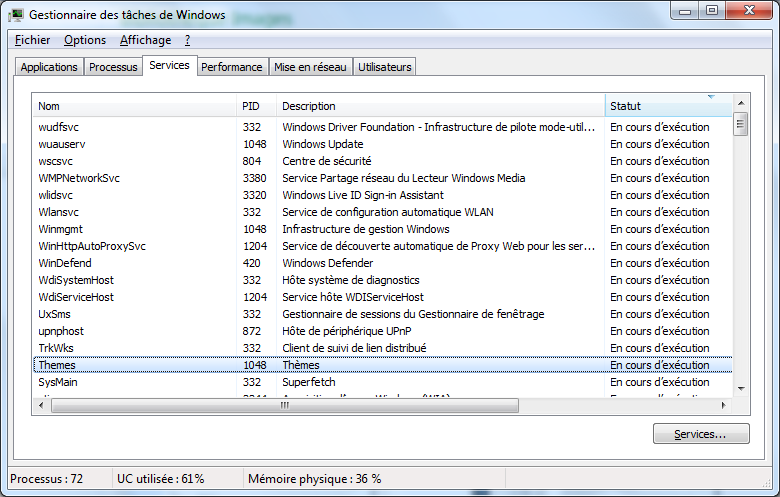The height and width of the screenshot is (497, 780).
Task: Open the ? help menu
Action: click(x=187, y=40)
